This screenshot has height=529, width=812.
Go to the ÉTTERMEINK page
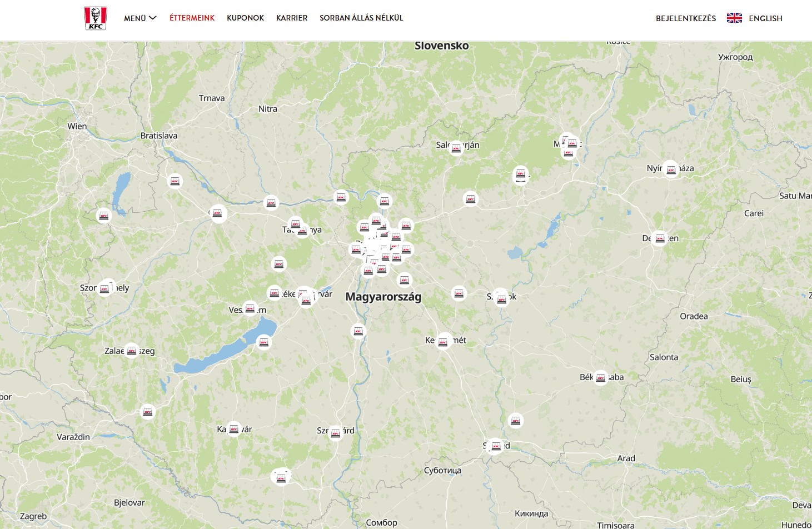tap(192, 18)
